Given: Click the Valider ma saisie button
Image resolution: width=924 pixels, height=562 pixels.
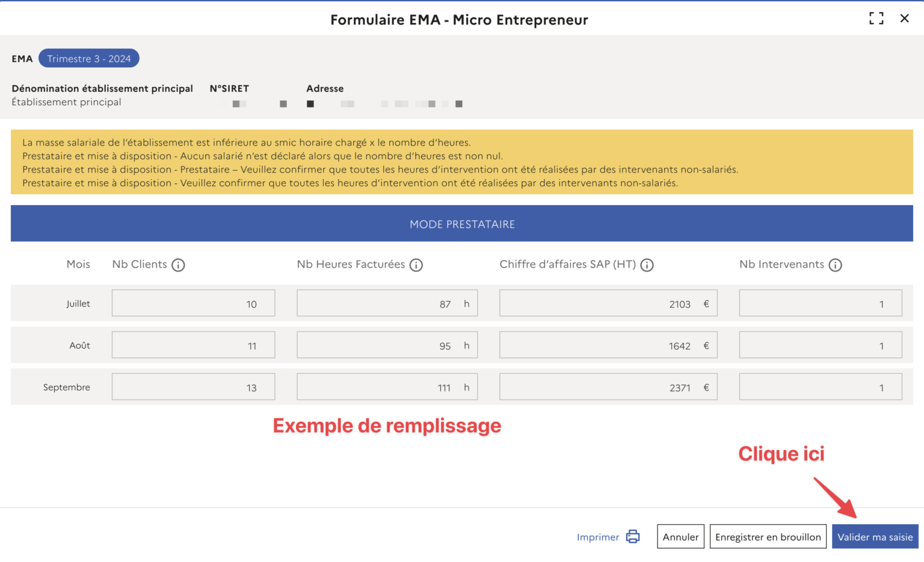Looking at the screenshot, I should [x=875, y=536].
